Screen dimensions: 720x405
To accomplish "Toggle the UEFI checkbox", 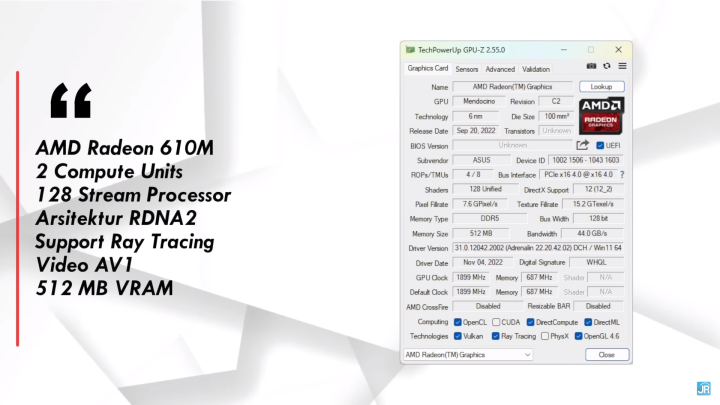I will pyautogui.click(x=600, y=145).
